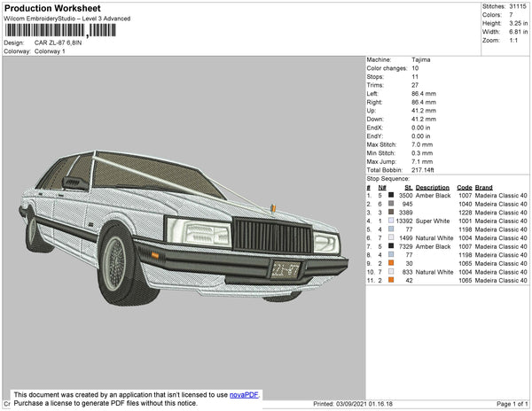Viewport: 532px width, 411px height.
Task: Select the '13392' stitch count cell
Action: 404,221
